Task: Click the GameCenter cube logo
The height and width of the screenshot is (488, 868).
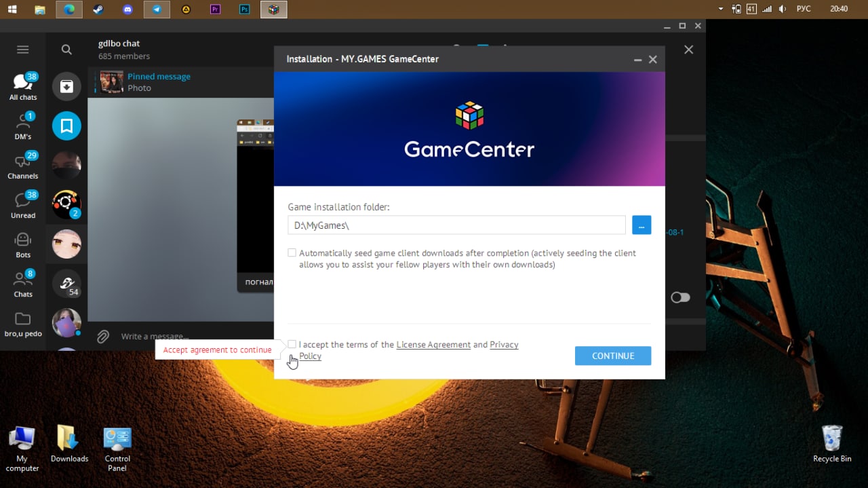Action: pos(469,115)
